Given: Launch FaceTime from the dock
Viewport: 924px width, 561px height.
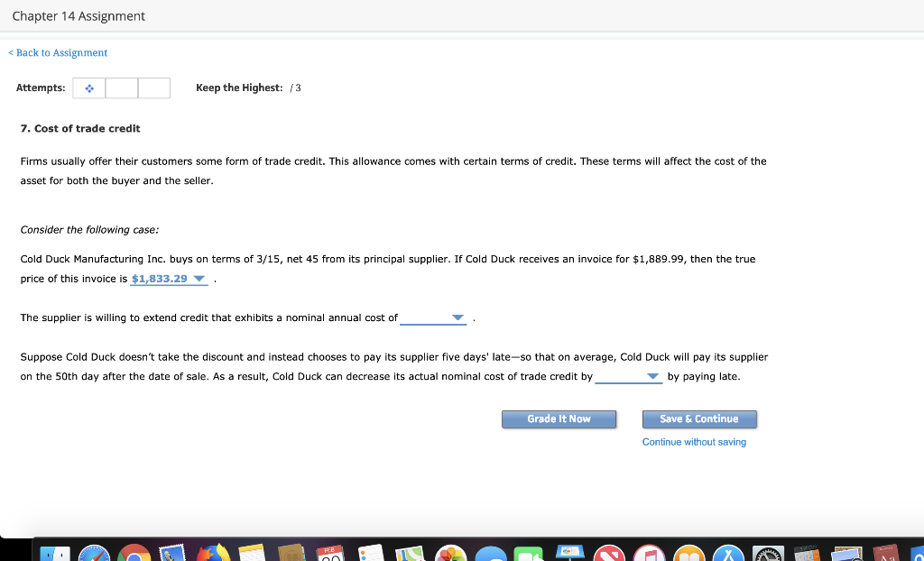Looking at the screenshot, I should (x=531, y=554).
